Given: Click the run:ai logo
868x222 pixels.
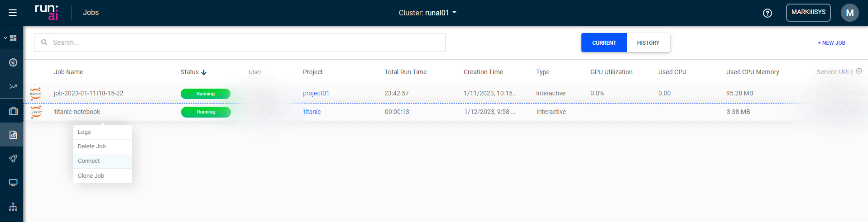Looking at the screenshot, I should point(47,12).
